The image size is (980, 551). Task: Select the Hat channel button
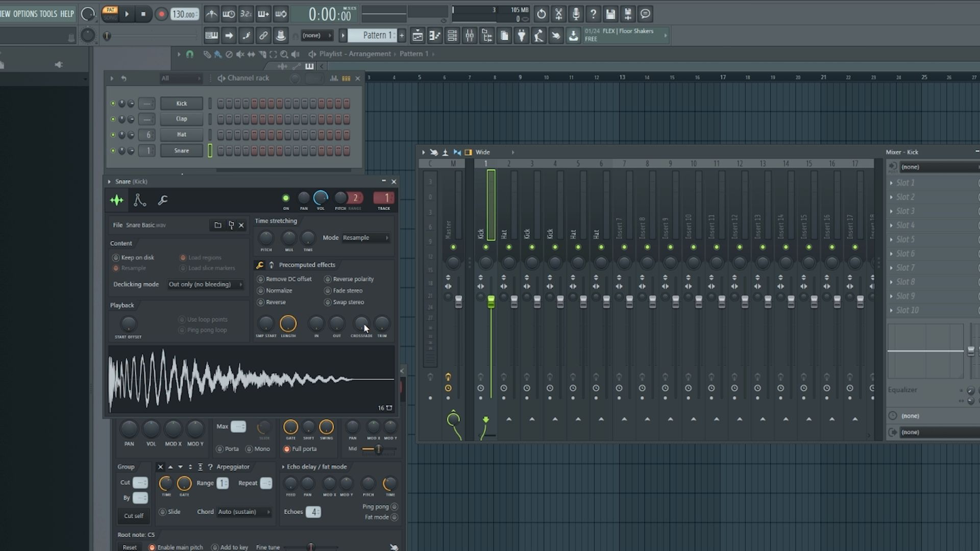[x=182, y=135]
